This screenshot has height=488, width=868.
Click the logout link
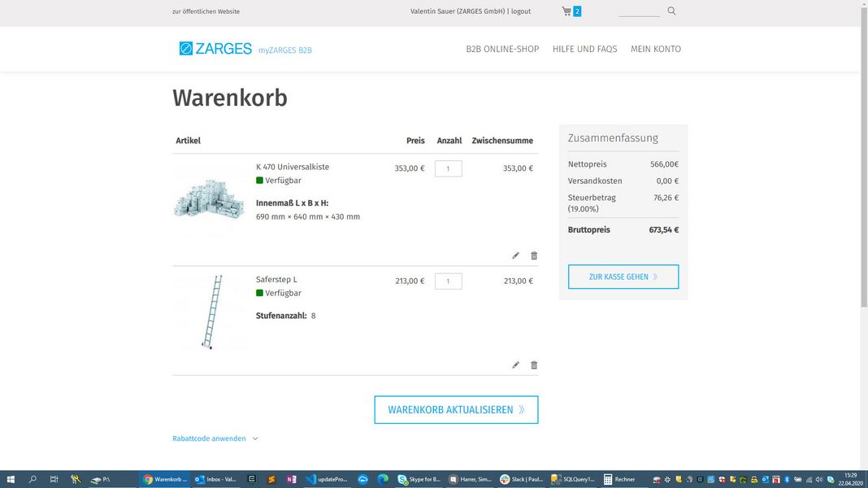click(521, 11)
